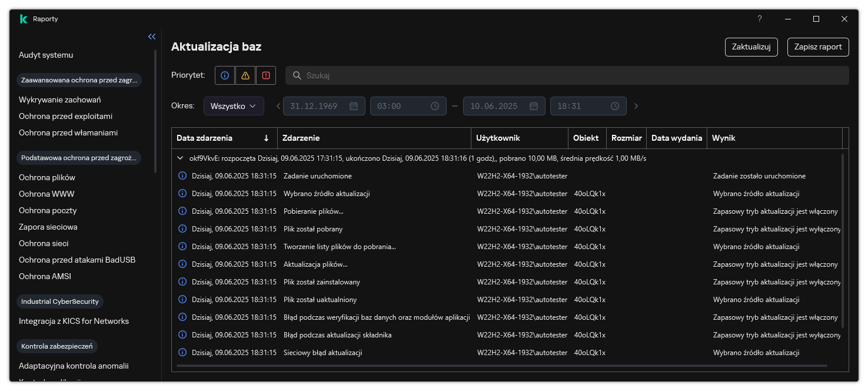
Task: Click the clock icon for end time
Action: [615, 106]
